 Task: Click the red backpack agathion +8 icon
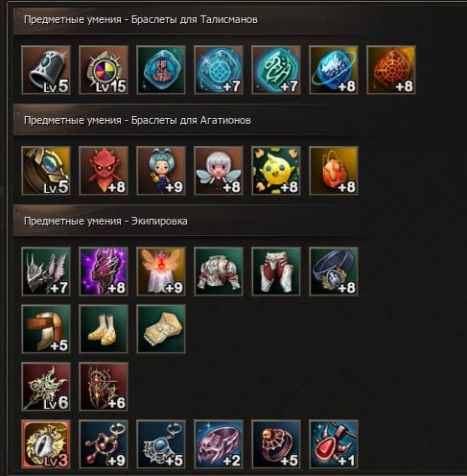334,171
